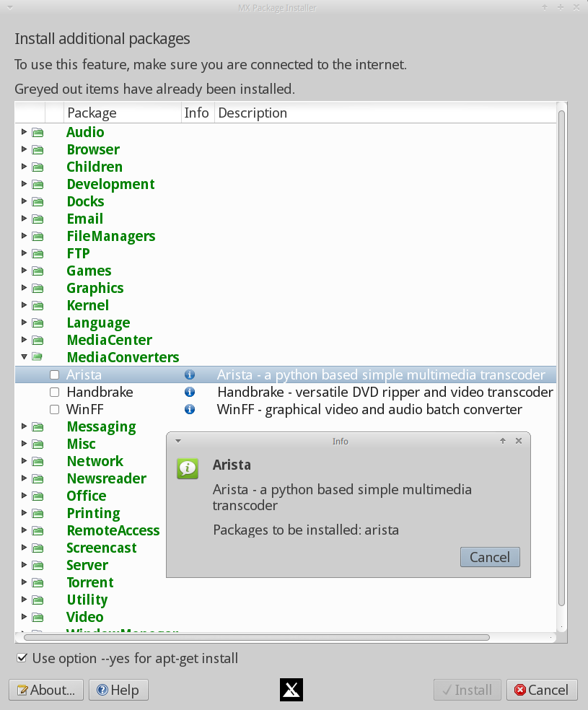Check the WinFF package checkbox

point(54,409)
